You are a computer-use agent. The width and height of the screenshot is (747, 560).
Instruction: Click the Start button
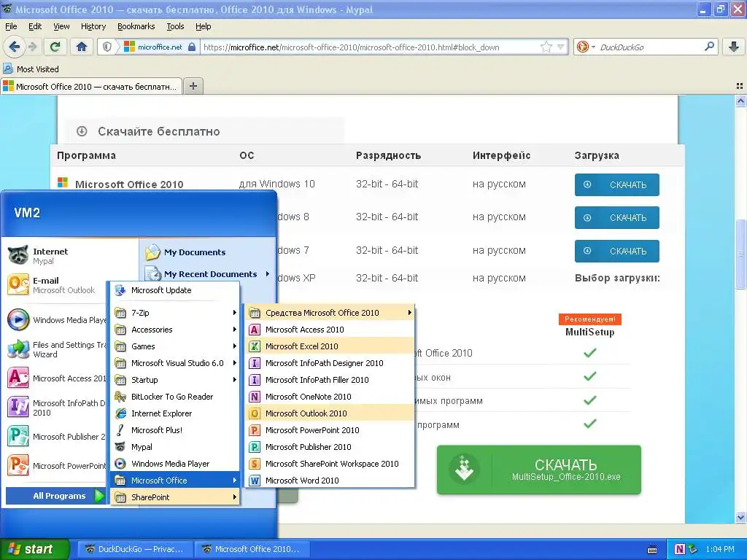[35, 549]
